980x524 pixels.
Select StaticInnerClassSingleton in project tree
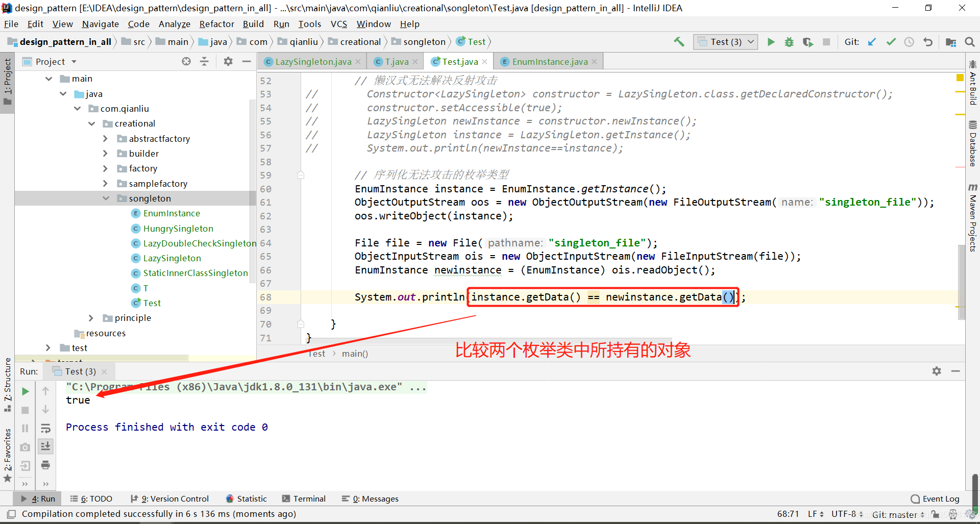pyautogui.click(x=195, y=273)
